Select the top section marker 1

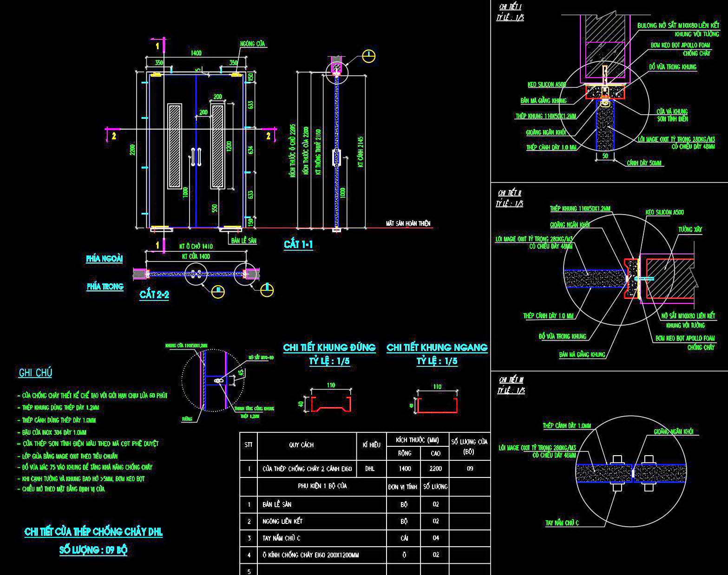pos(157,46)
